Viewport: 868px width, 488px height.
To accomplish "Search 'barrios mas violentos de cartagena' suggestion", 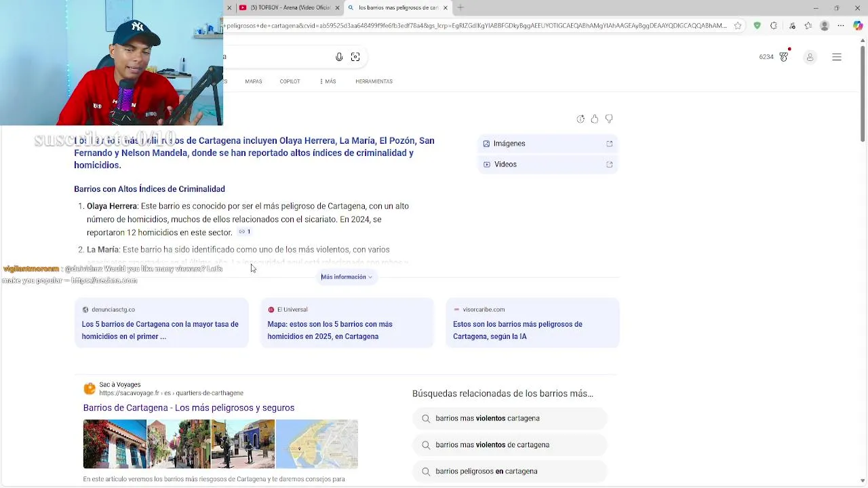I will pos(510,445).
